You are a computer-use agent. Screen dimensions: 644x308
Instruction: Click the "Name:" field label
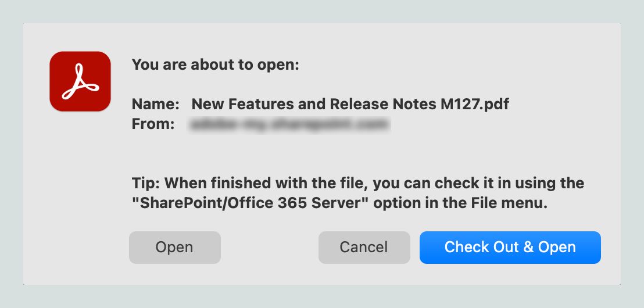pos(155,105)
